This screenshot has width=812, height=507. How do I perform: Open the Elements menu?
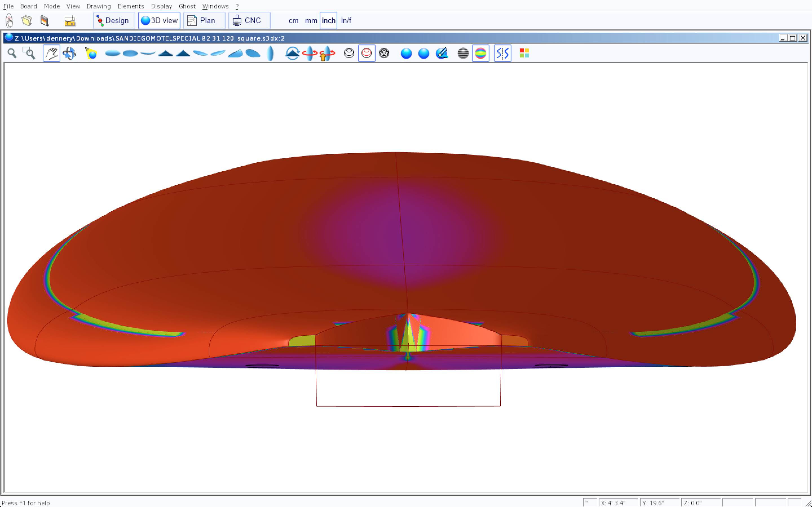tap(131, 6)
